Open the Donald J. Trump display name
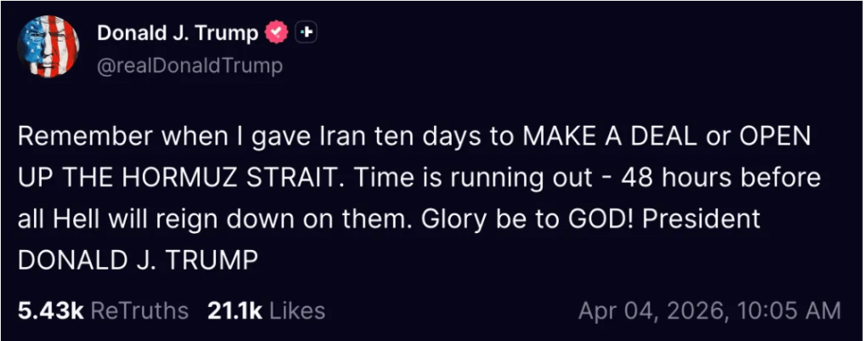868x341 pixels. (x=177, y=34)
